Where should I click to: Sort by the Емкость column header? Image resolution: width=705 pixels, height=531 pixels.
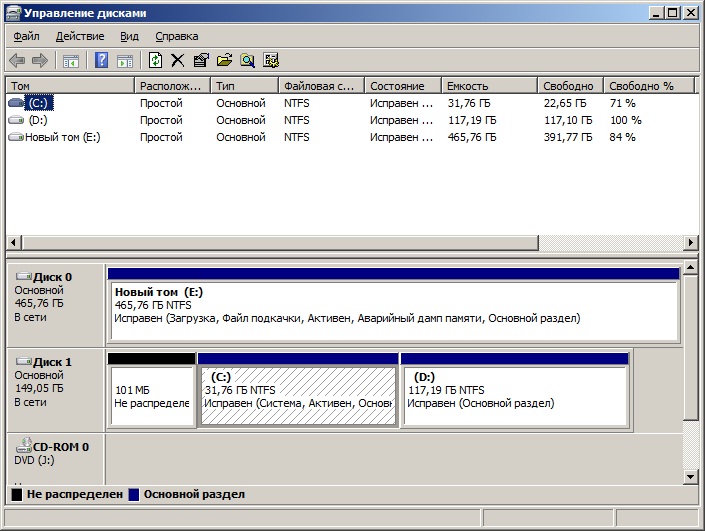point(488,86)
